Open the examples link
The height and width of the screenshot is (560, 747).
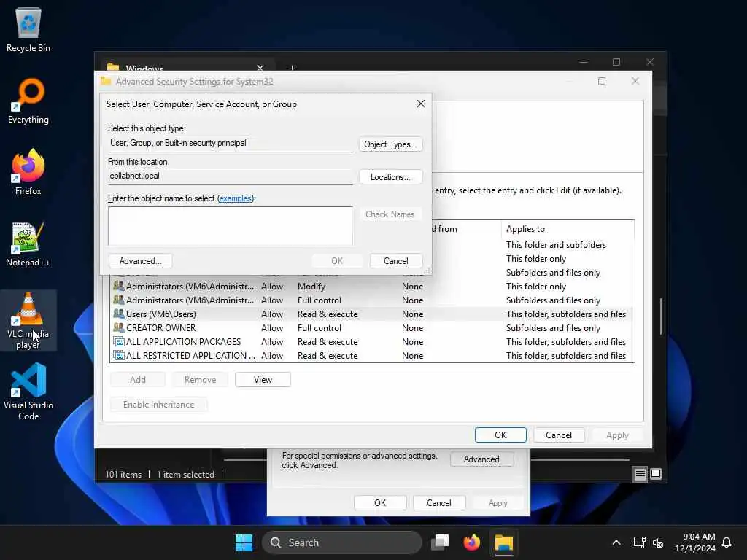tap(235, 198)
